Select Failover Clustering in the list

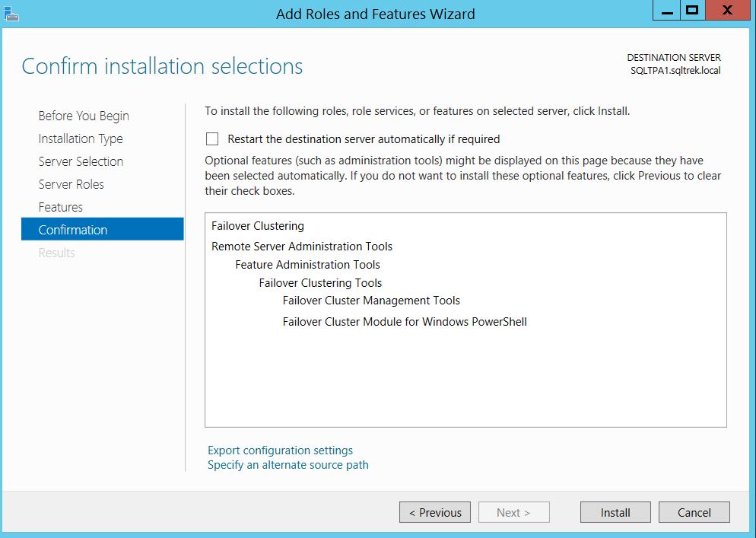click(x=258, y=226)
